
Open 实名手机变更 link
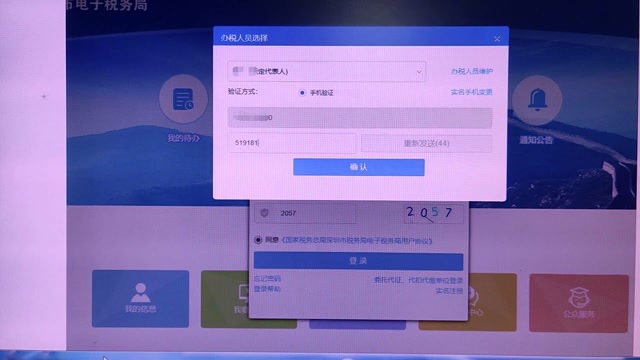tap(471, 92)
